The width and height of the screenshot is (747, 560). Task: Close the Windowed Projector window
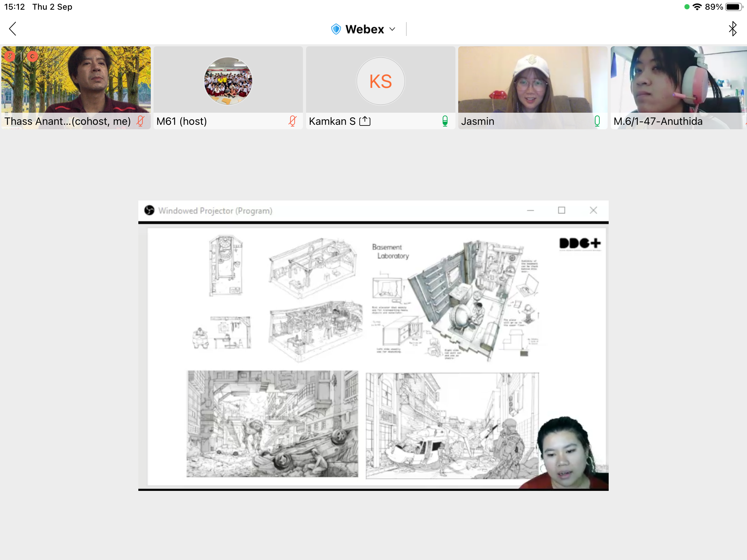click(593, 210)
